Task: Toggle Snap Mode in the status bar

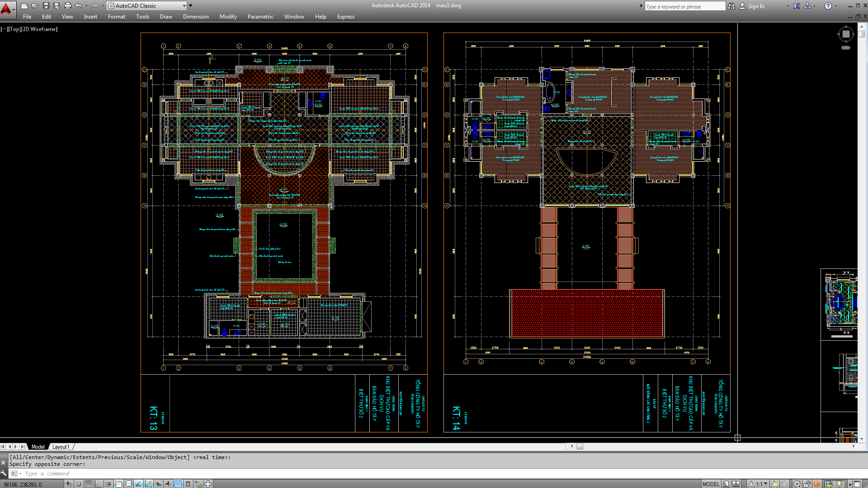Action: click(x=78, y=484)
